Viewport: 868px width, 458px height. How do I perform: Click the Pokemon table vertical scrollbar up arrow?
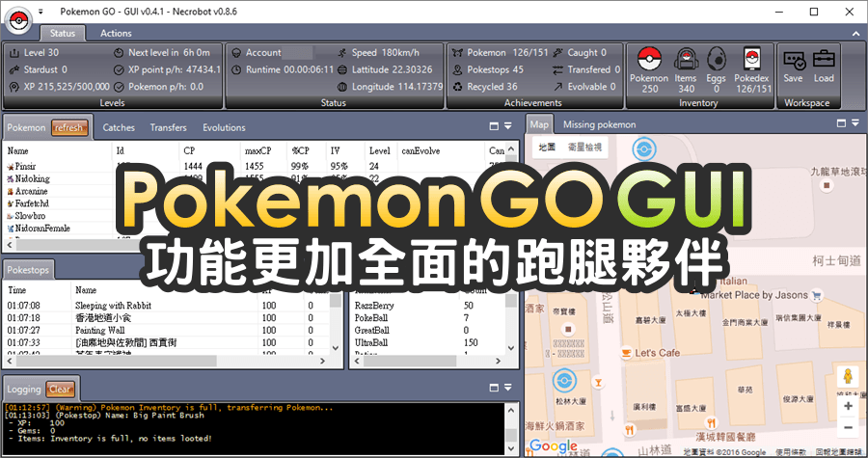pos(511,149)
